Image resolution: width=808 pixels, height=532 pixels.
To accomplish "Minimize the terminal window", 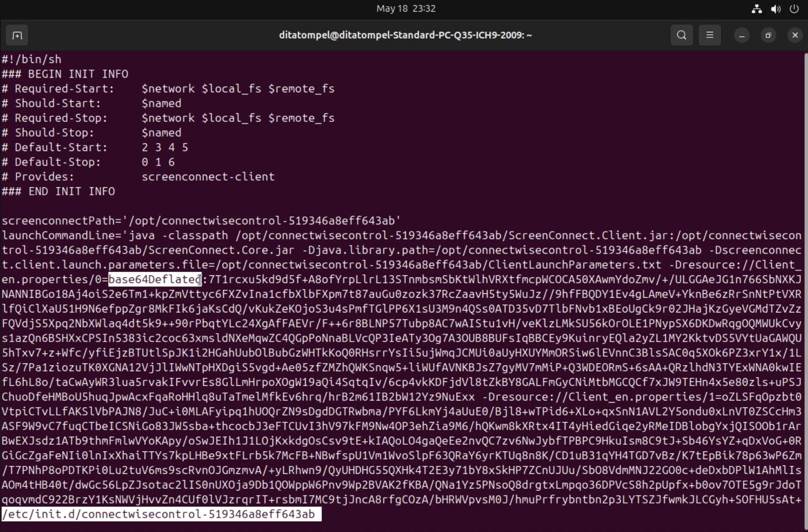I will click(x=741, y=35).
